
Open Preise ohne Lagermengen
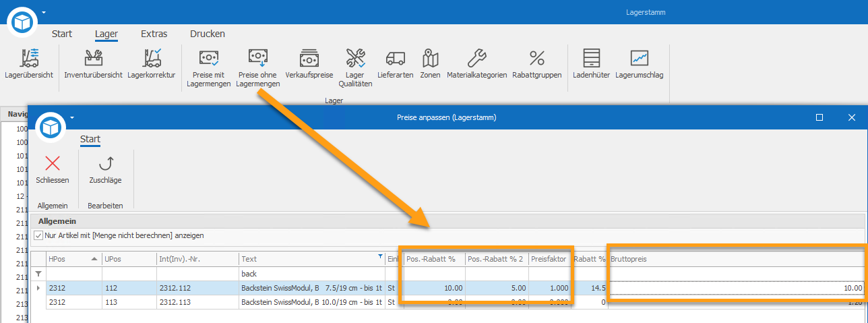258,68
